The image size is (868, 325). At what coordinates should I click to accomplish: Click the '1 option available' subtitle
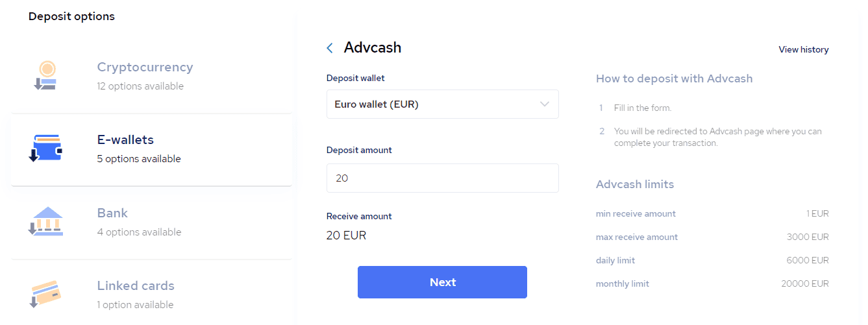click(135, 305)
